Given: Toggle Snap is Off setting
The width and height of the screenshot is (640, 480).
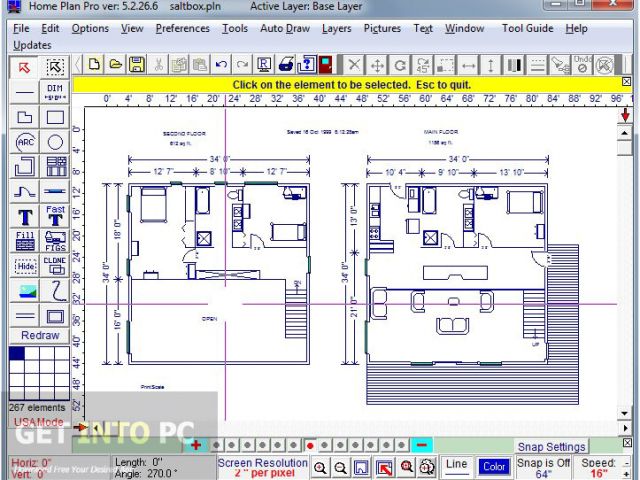Looking at the screenshot, I should (x=543, y=467).
